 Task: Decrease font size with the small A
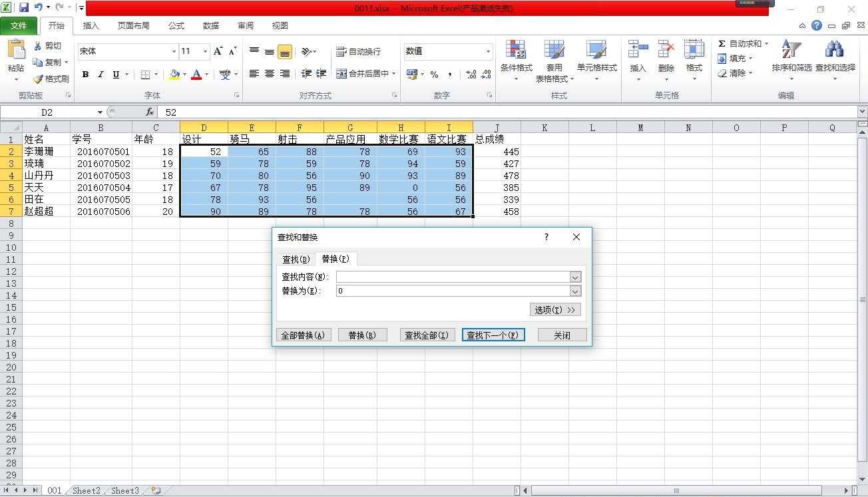point(232,51)
